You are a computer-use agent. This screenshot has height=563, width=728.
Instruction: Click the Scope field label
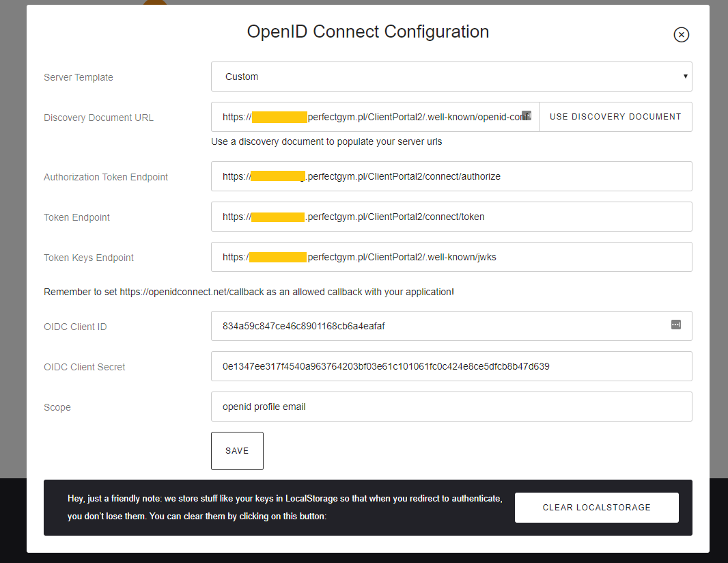click(x=57, y=407)
